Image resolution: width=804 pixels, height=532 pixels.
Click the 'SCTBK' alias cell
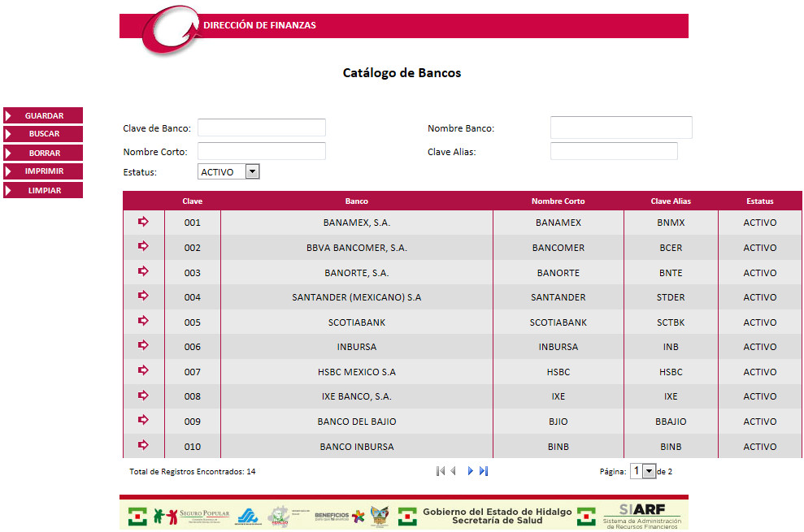pyautogui.click(x=671, y=322)
